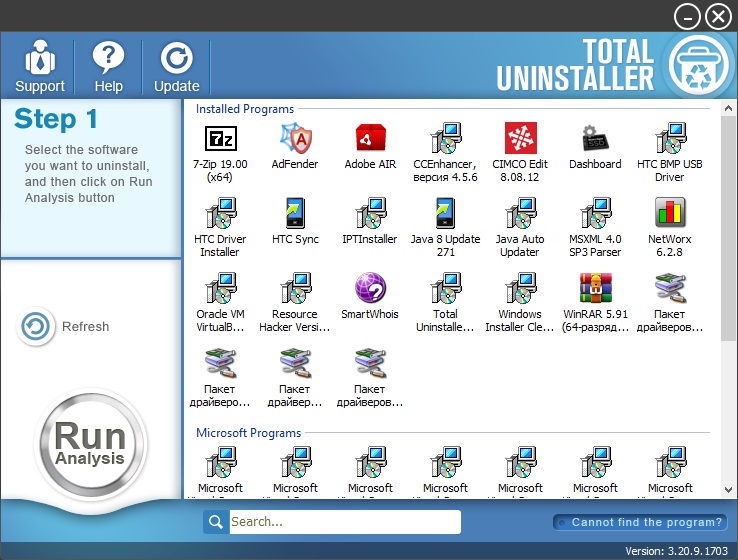Select CIMCO Edit 8.08.12
Image resolution: width=738 pixels, height=560 pixels.
pos(520,153)
